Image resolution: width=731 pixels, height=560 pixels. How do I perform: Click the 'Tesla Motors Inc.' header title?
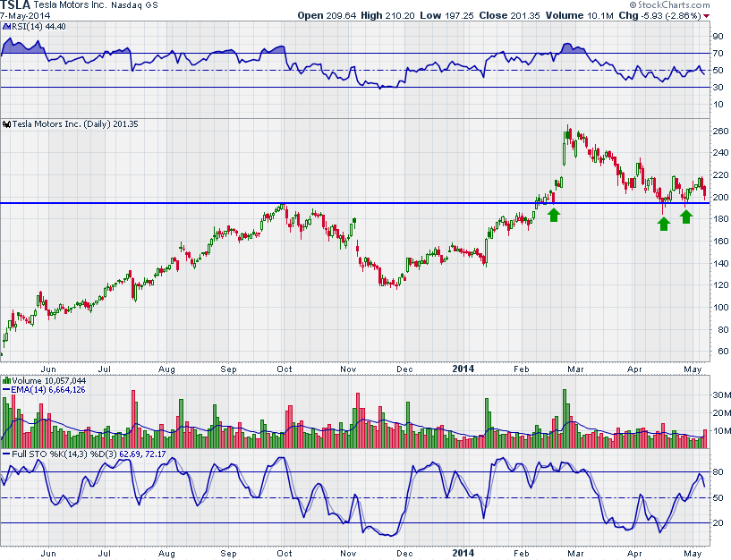[70, 5]
